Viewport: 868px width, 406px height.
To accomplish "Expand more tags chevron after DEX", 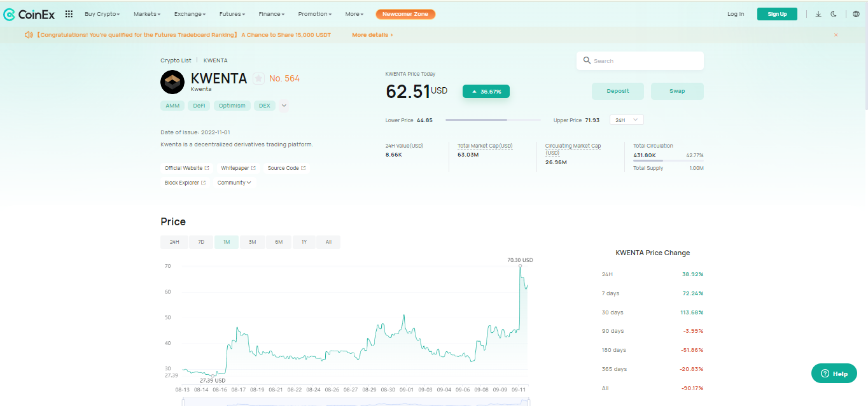I will pyautogui.click(x=283, y=106).
